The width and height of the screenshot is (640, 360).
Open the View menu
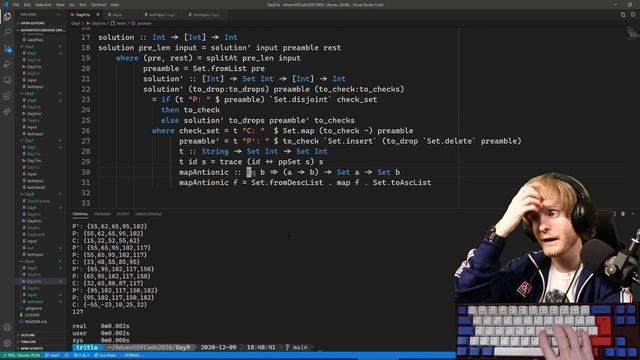pyautogui.click(x=60, y=4)
